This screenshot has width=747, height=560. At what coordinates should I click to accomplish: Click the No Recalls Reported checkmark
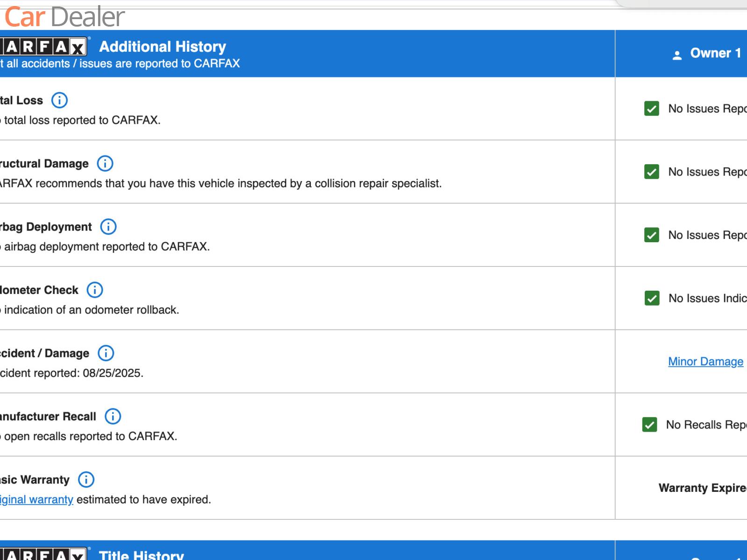coord(649,425)
